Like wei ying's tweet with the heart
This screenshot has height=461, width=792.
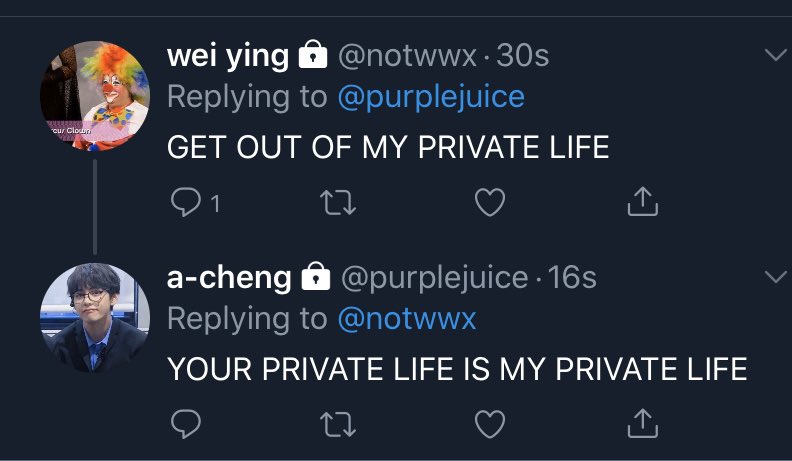[490, 202]
